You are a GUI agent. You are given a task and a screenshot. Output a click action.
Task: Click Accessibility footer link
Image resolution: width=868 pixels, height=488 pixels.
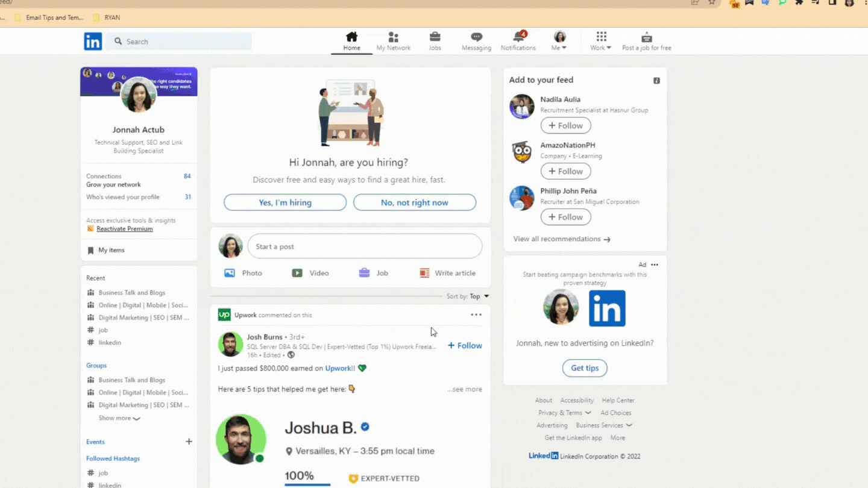tap(577, 400)
